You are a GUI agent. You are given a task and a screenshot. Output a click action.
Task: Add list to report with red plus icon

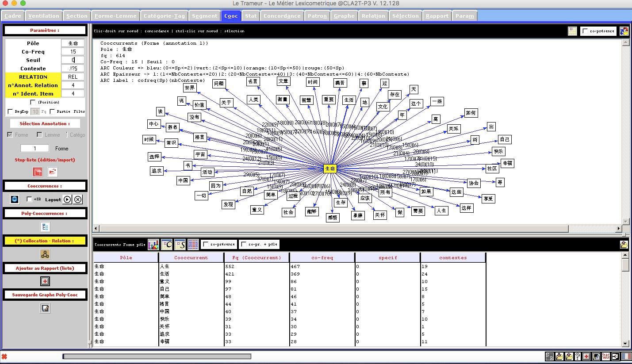(45, 281)
